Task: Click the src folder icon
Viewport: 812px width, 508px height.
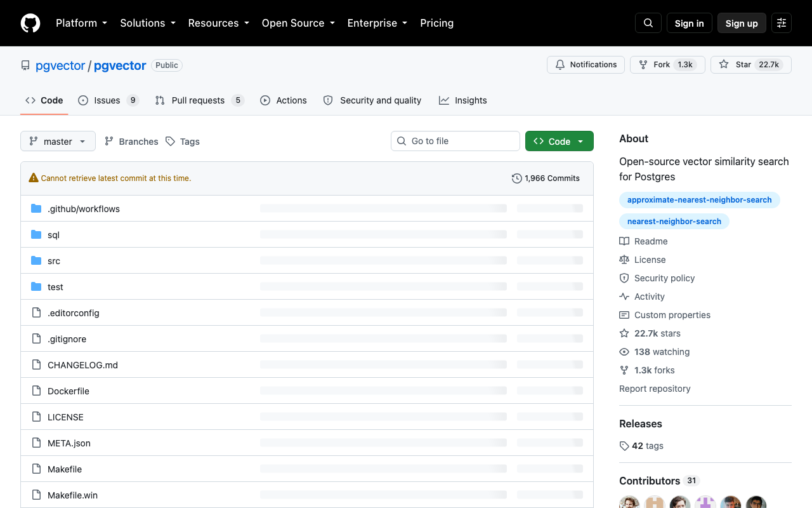Action: 36,261
